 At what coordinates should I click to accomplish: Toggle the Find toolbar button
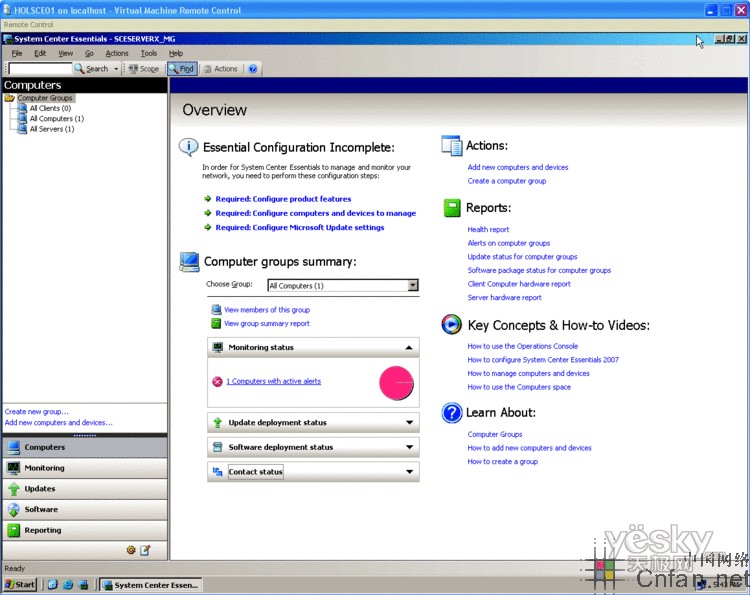(182, 69)
